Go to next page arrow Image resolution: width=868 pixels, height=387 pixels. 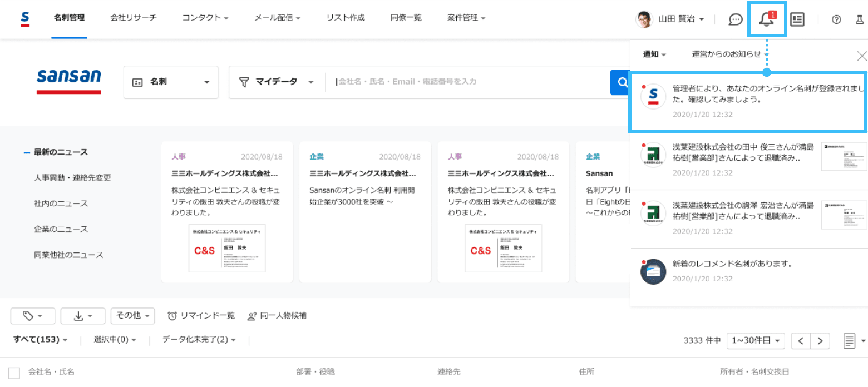[x=820, y=341]
